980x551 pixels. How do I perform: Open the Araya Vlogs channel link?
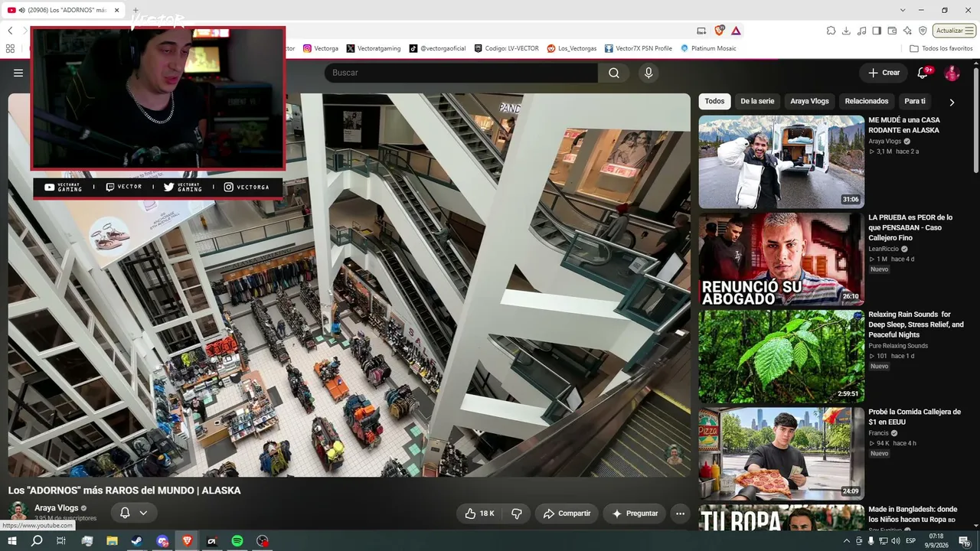tap(56, 508)
